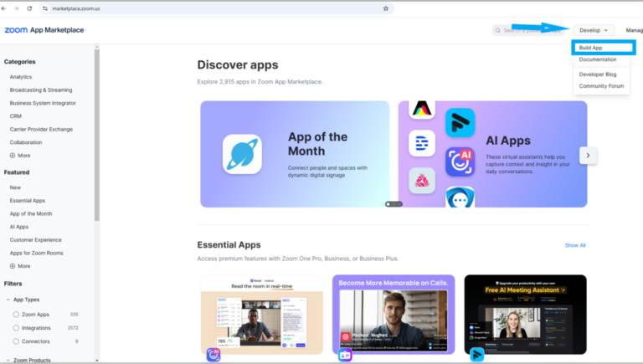Open Business System Integrator category
Image resolution: width=643 pixels, height=364 pixels.
click(43, 103)
